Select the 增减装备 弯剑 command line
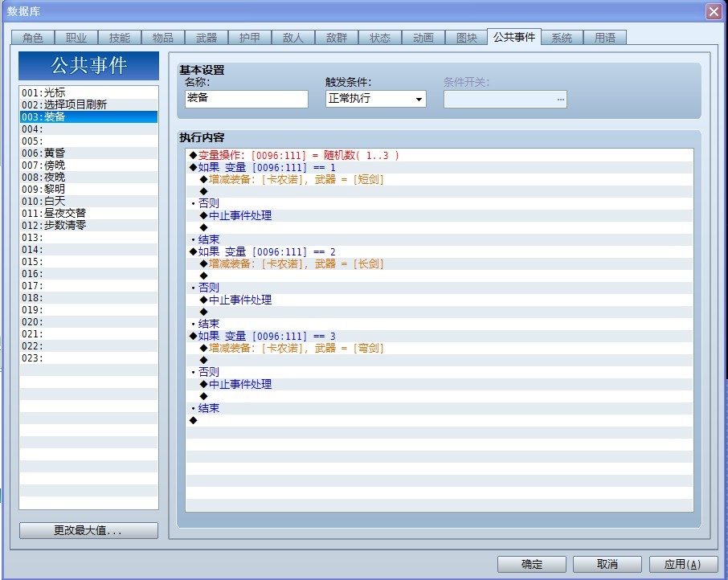728x580 pixels. click(x=440, y=349)
